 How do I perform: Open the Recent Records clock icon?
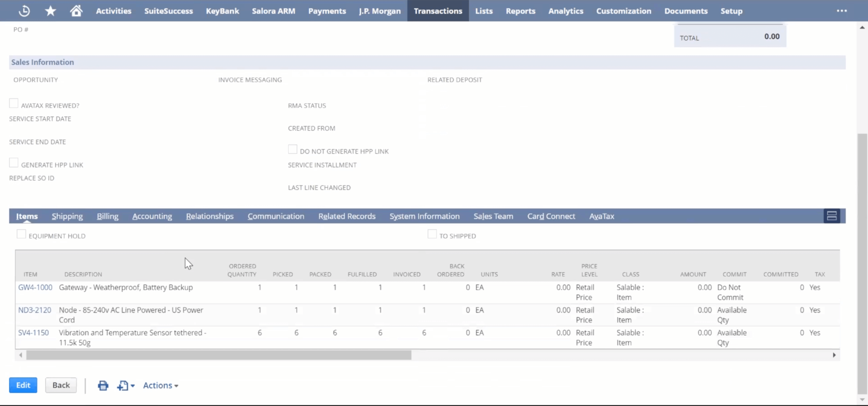click(x=24, y=11)
